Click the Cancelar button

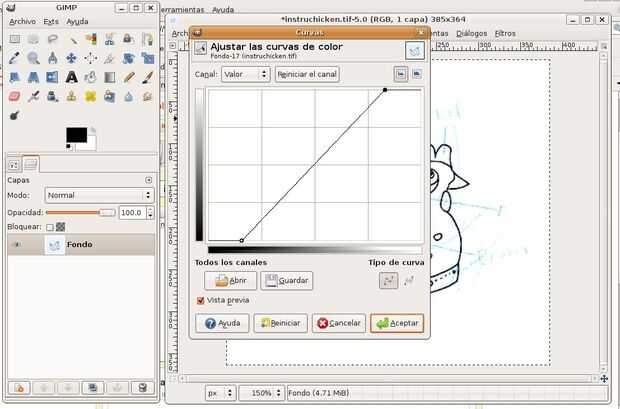(x=339, y=323)
